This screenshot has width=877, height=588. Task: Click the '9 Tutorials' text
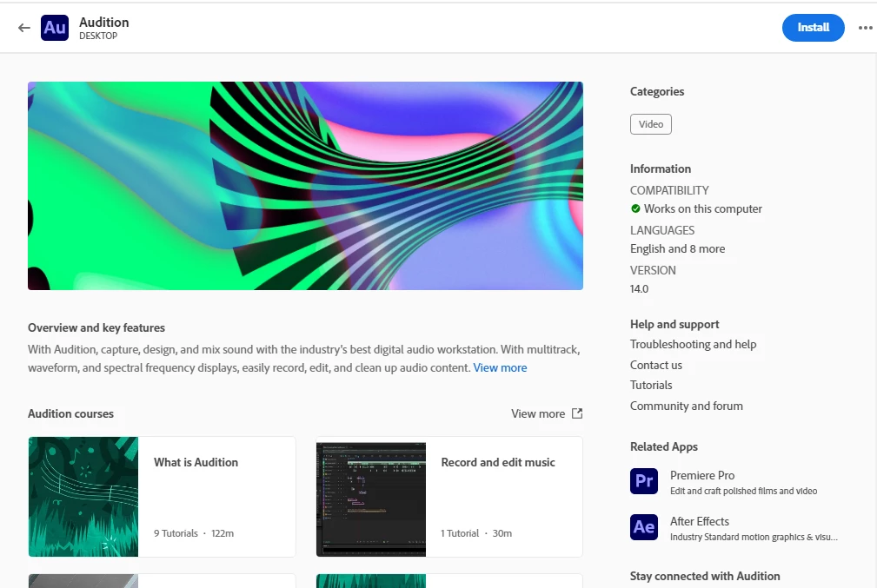[x=176, y=533]
